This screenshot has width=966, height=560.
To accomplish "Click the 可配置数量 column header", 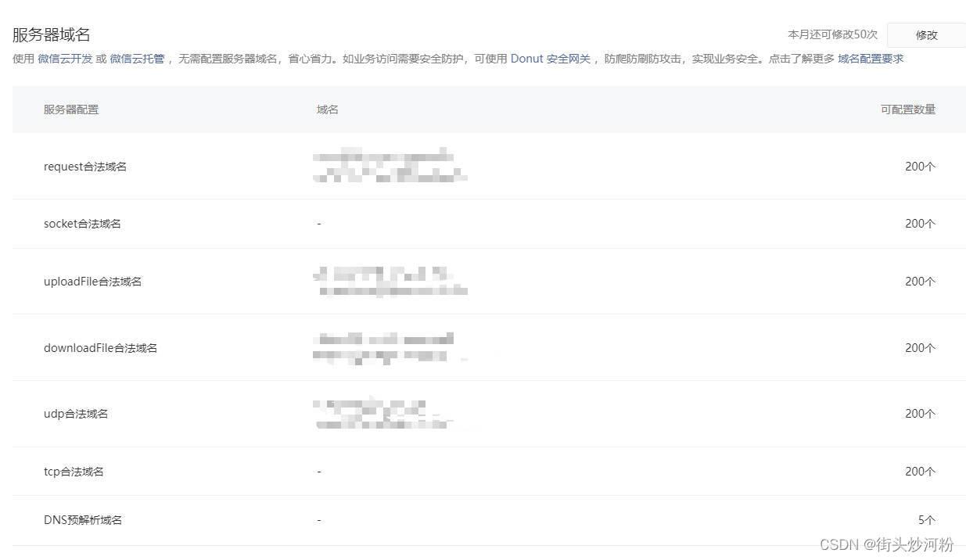I will 907,109.
